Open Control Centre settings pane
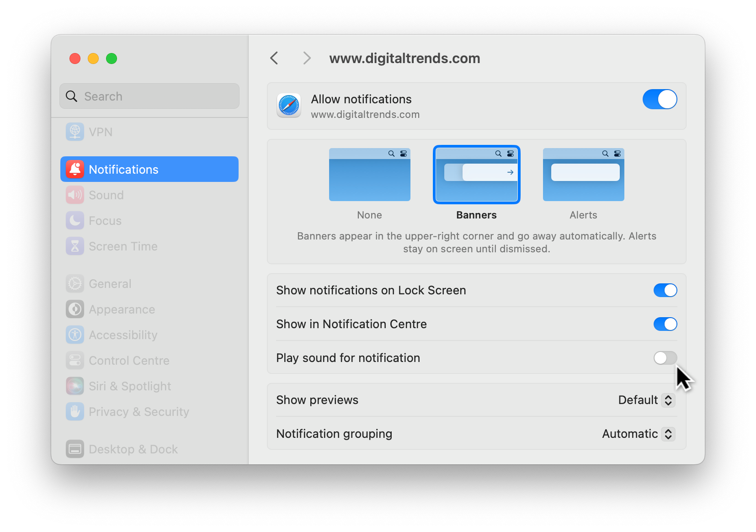Image resolution: width=756 pixels, height=532 pixels. pos(129,361)
